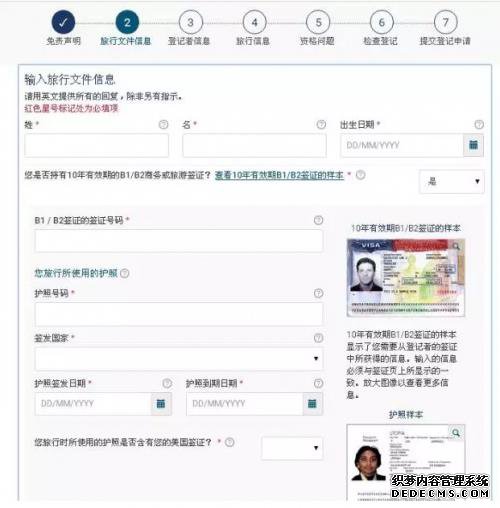Go to step 3 签记者信息
Image resolution: width=500 pixels, height=508 pixels.
(190, 29)
